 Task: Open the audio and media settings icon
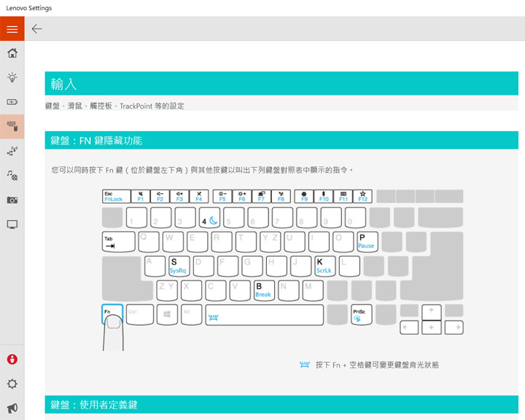(x=12, y=176)
